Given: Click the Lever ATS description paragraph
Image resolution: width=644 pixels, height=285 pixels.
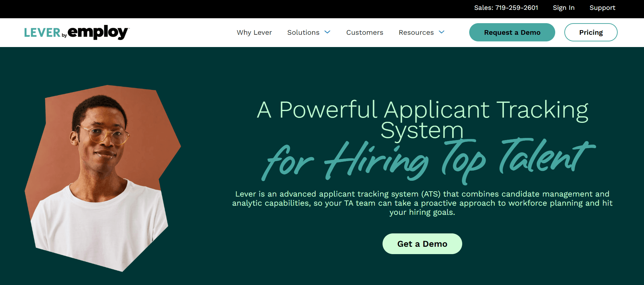Looking at the screenshot, I should point(422,203).
